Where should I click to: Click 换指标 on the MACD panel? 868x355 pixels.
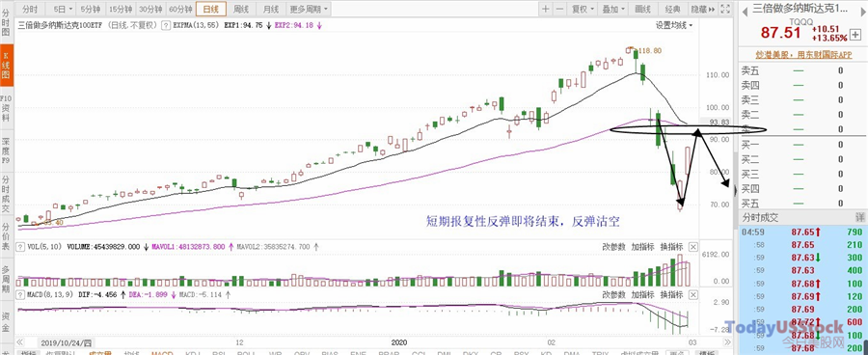671,294
